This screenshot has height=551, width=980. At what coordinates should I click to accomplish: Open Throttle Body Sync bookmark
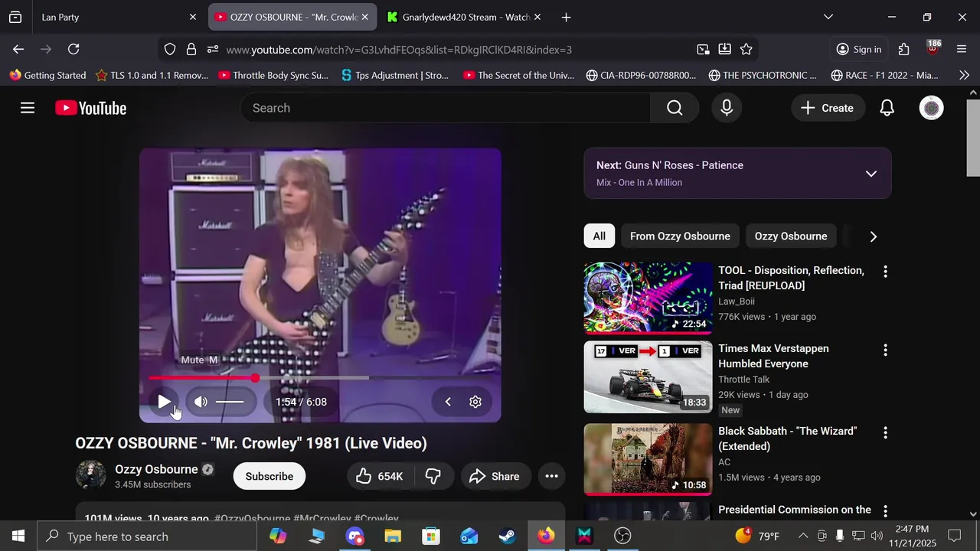(x=273, y=75)
